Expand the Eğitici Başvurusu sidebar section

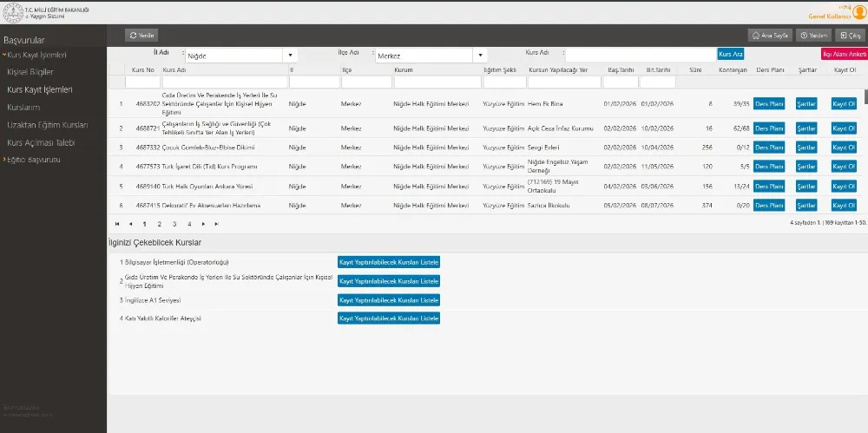33,160
